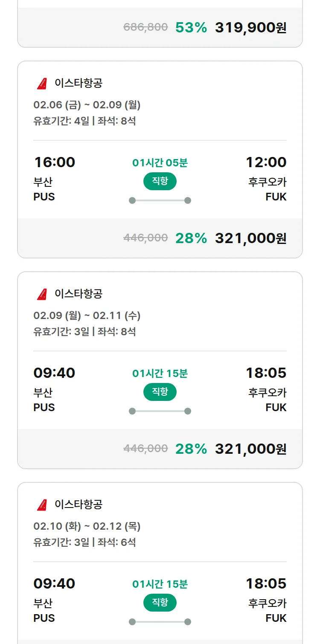The height and width of the screenshot is (644, 320).
Task: Tap the date range 02.10 (화) ~ 02.12 (목)
Action: pos(87,526)
